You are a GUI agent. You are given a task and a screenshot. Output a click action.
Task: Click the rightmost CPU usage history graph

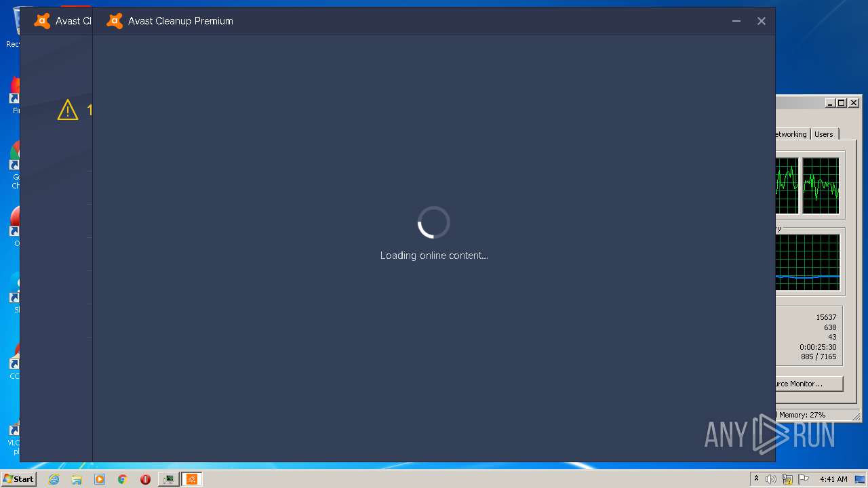click(821, 186)
